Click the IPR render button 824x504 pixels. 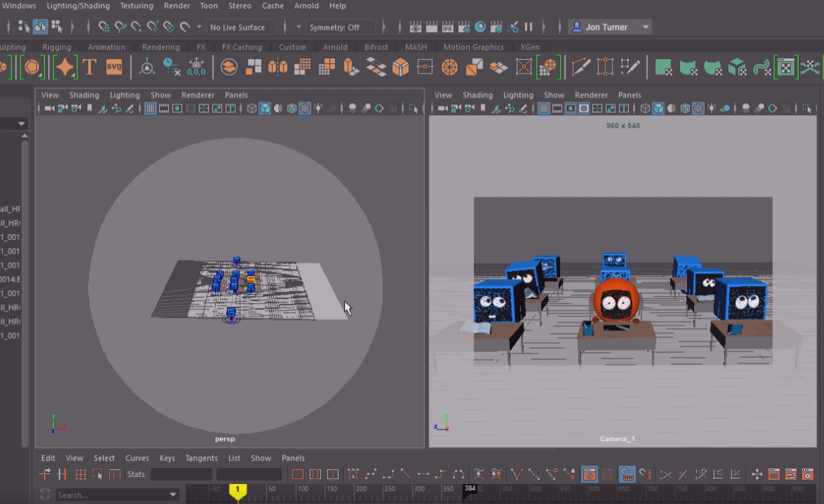pyautogui.click(x=448, y=27)
